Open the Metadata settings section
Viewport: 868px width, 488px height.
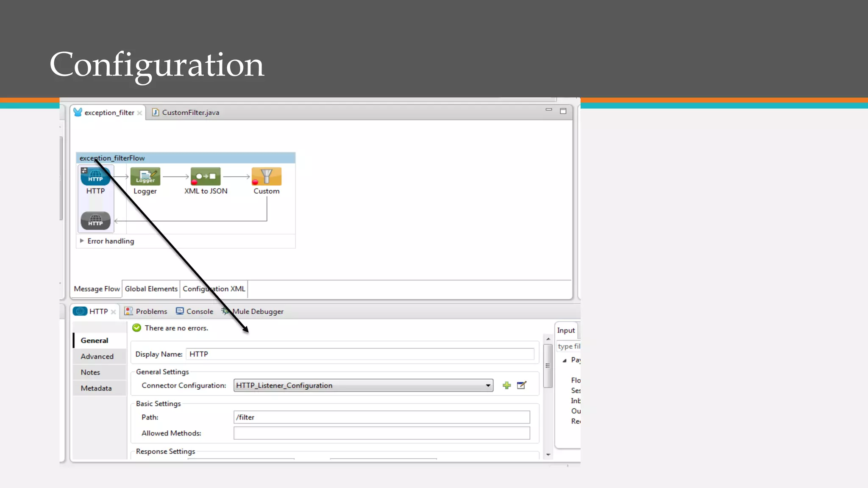pyautogui.click(x=96, y=388)
